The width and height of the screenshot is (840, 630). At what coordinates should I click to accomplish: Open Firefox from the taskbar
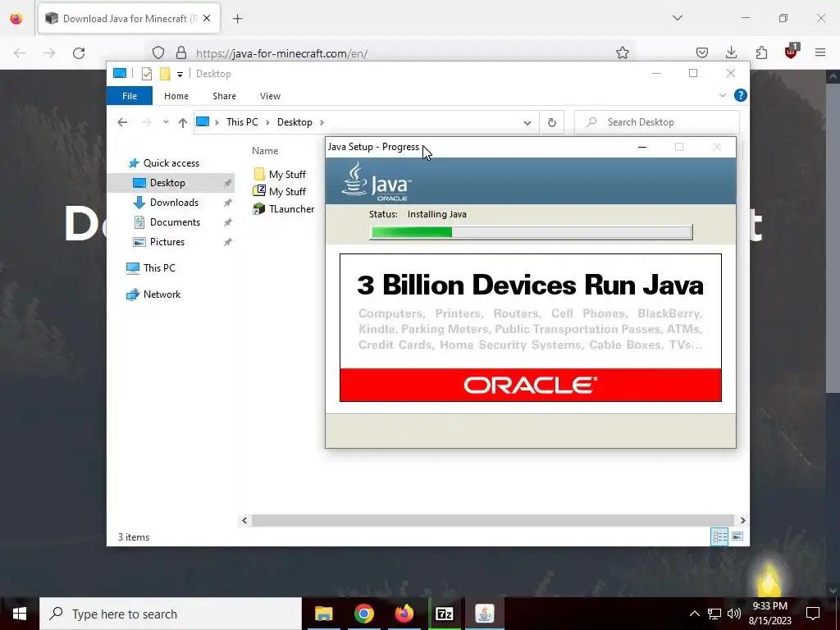404,614
